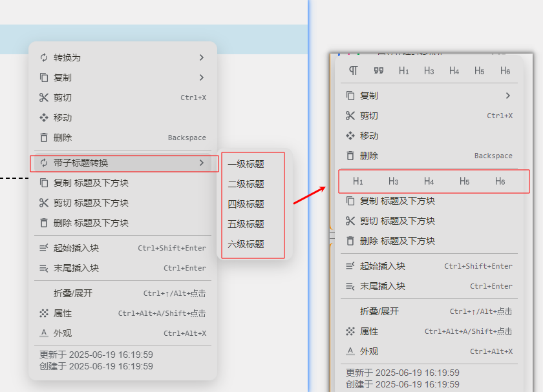Click H6 in top icon row of right menu
Screen dimensions: 543x392
(x=505, y=70)
